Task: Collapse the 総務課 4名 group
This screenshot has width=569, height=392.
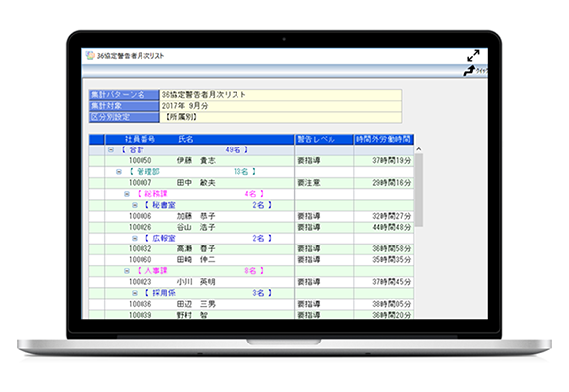Action: [127, 194]
